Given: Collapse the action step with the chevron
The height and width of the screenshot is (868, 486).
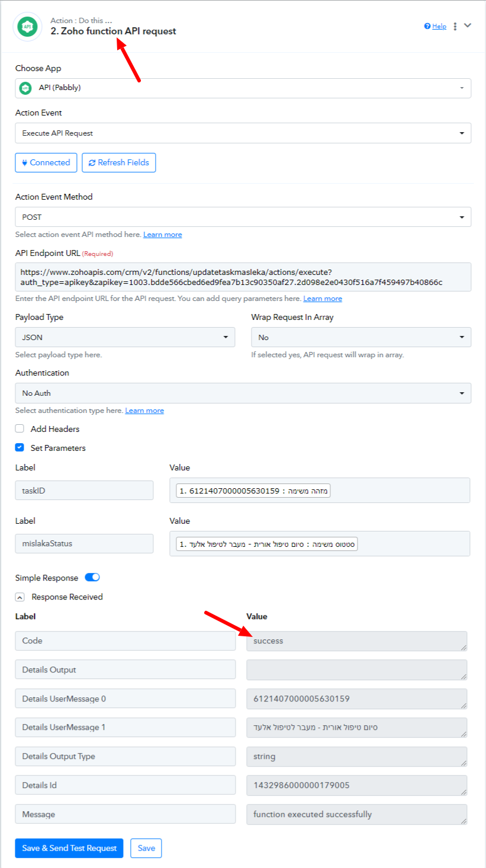Looking at the screenshot, I should [468, 25].
